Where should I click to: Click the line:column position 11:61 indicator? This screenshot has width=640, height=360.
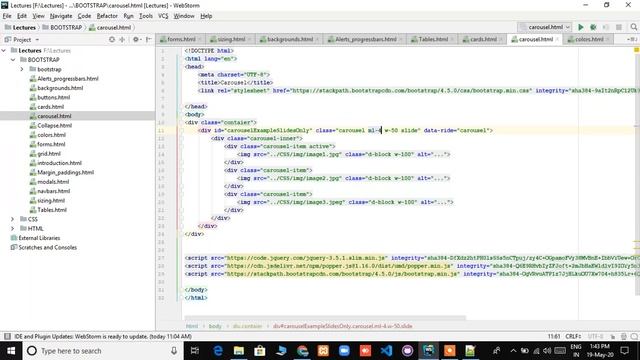tap(554, 336)
